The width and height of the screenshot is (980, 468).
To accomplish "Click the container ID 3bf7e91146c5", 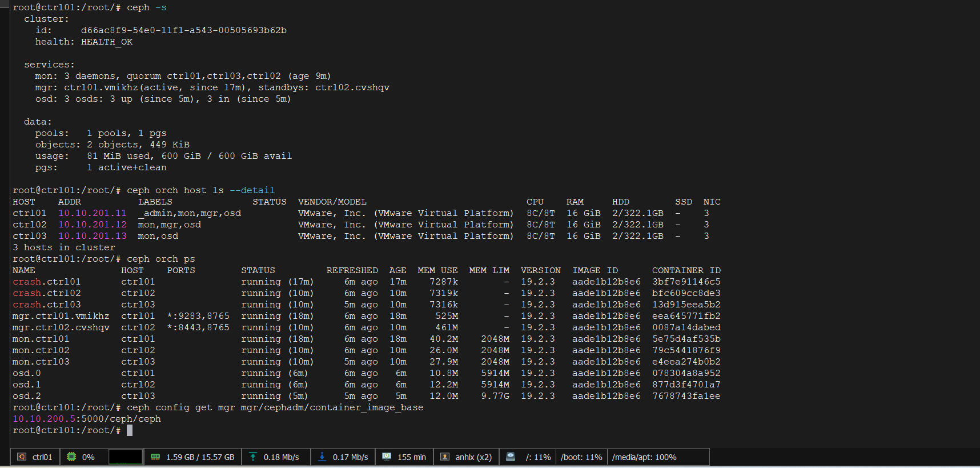I will (686, 282).
